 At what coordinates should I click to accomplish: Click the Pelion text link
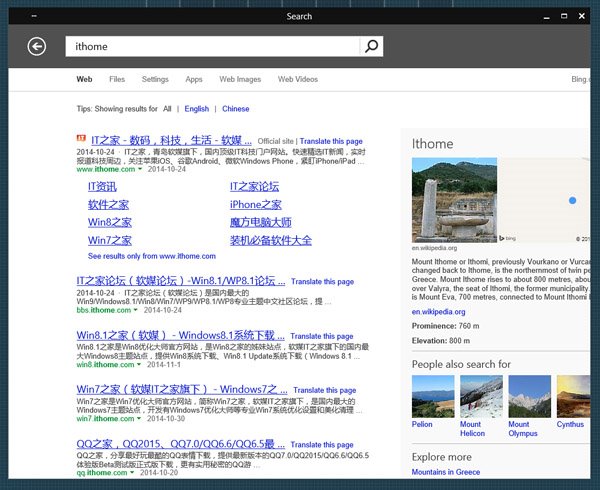422,424
